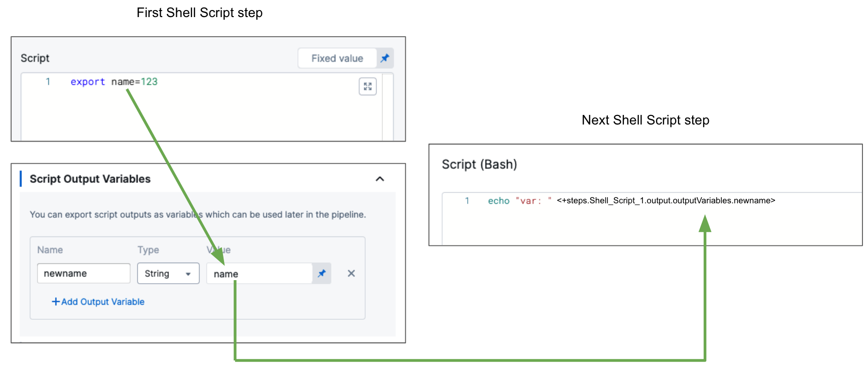868x373 pixels.
Task: Click line number 1 in the first script editor
Action: click(48, 82)
